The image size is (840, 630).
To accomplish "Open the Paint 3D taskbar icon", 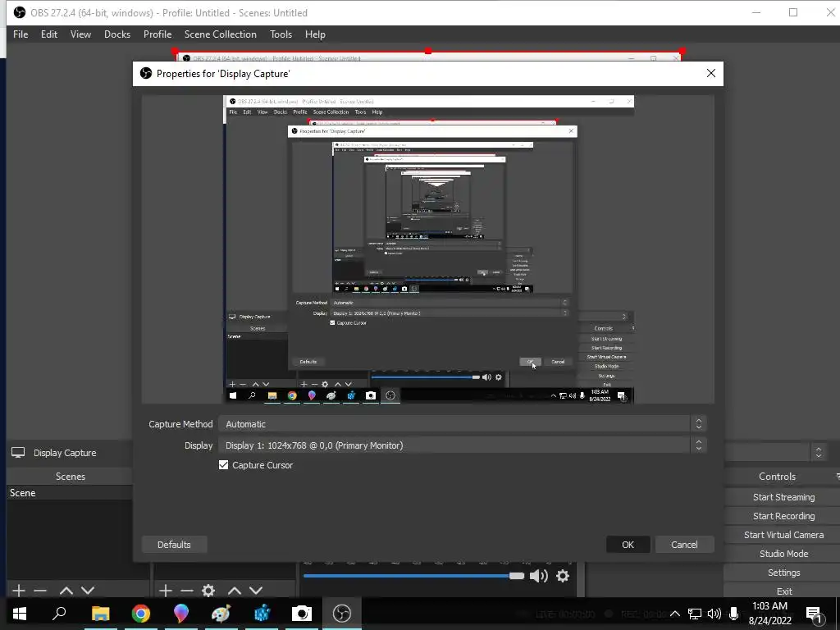I will tap(181, 613).
